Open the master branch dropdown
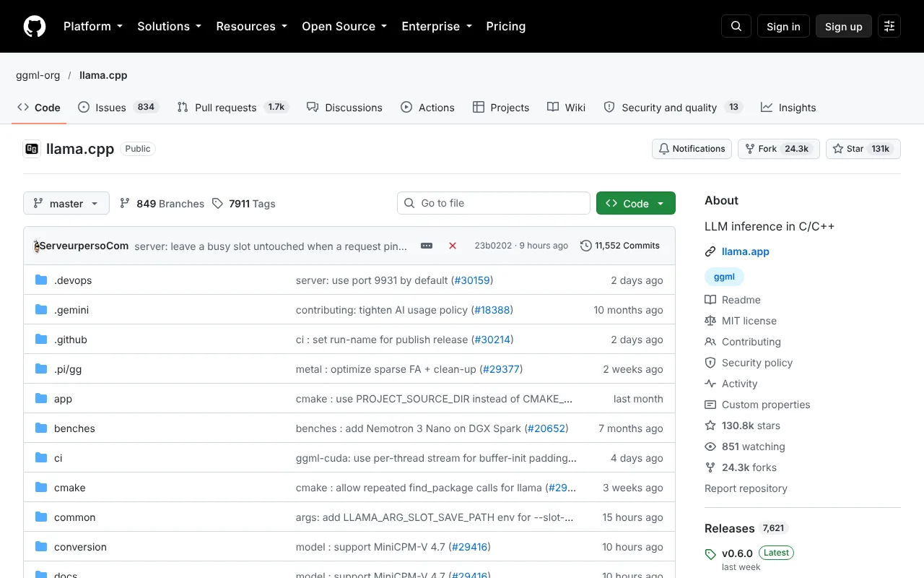Screen dimensions: 924x578 coord(66,203)
